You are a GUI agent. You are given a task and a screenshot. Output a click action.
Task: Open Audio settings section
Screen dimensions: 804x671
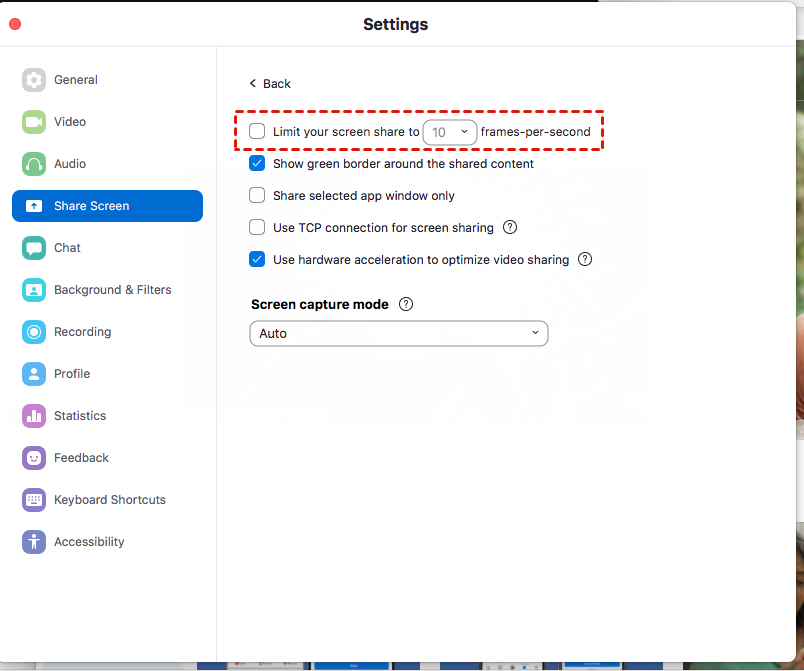point(107,164)
